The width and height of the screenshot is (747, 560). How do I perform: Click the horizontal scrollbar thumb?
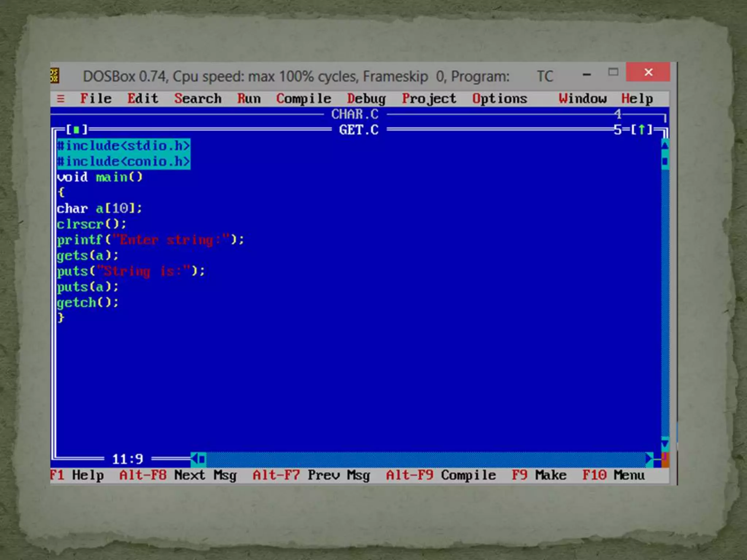(x=202, y=459)
